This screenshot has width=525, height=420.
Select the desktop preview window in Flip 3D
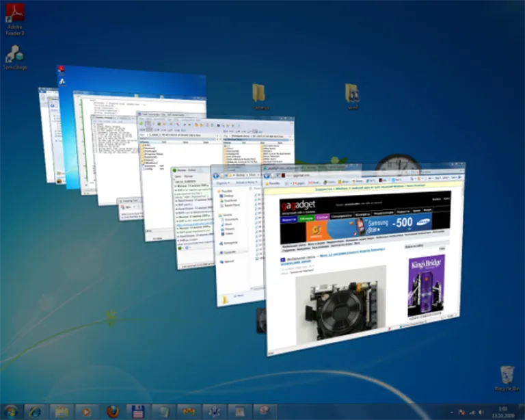134,82
